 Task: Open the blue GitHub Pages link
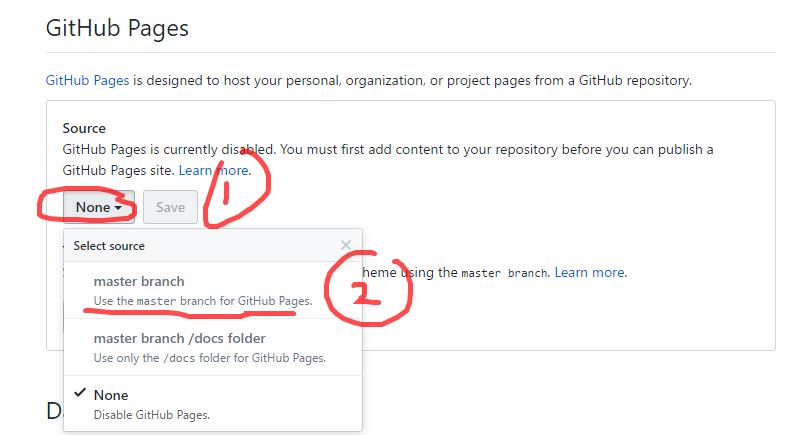[85, 79]
